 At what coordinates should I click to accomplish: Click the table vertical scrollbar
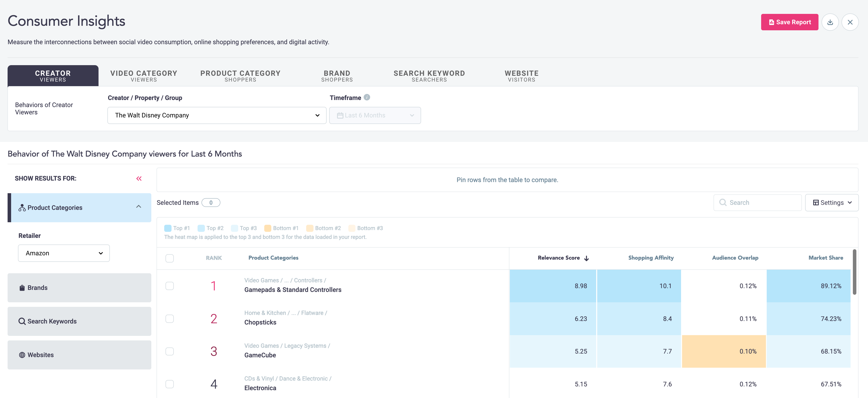[x=854, y=272]
